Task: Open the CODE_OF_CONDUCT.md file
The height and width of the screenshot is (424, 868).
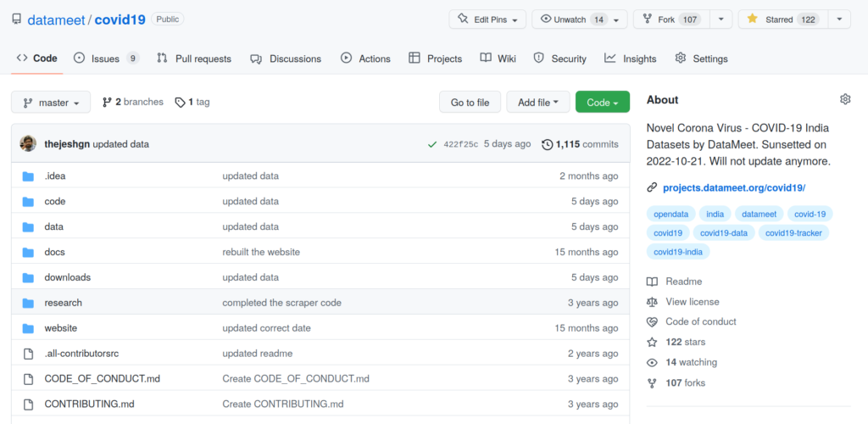Action: coord(103,378)
